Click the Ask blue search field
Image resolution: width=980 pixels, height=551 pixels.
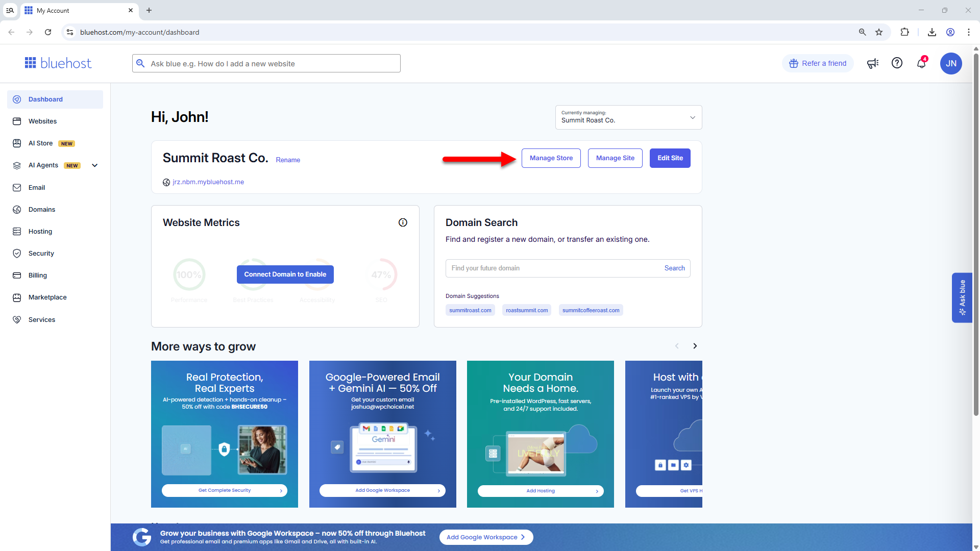266,63
